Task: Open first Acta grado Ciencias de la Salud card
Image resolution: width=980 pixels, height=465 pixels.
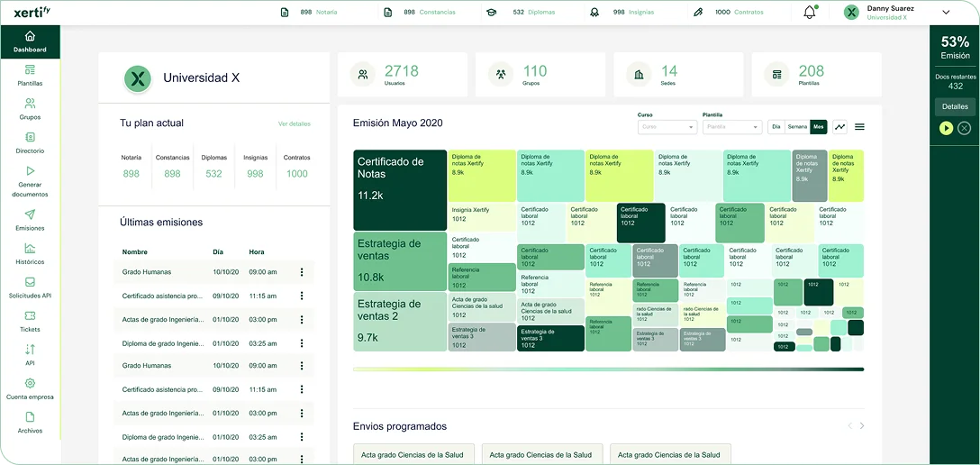Action: 413,454
